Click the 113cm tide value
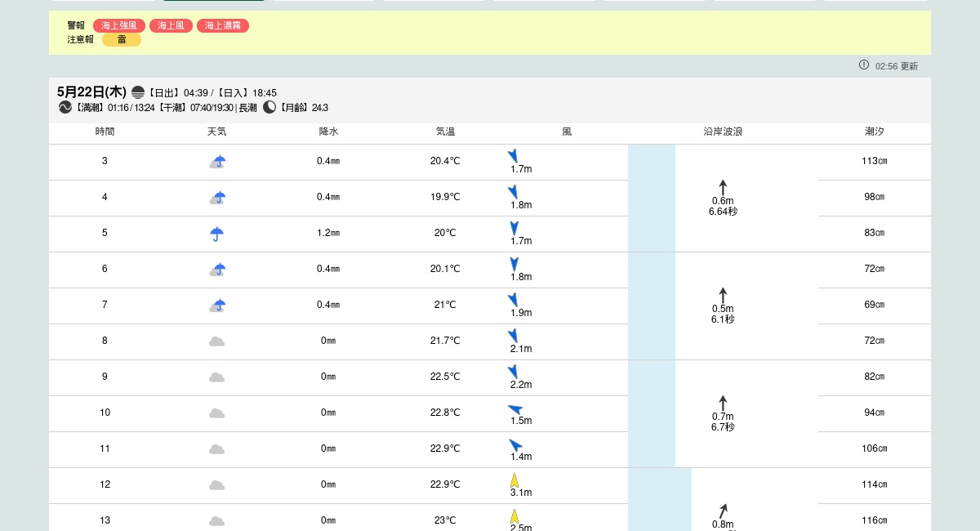This screenshot has height=531, width=980. point(875,161)
